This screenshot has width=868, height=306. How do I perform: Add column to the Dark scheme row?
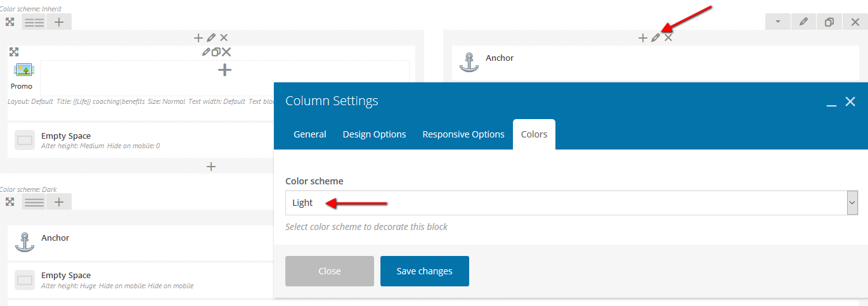coord(58,202)
